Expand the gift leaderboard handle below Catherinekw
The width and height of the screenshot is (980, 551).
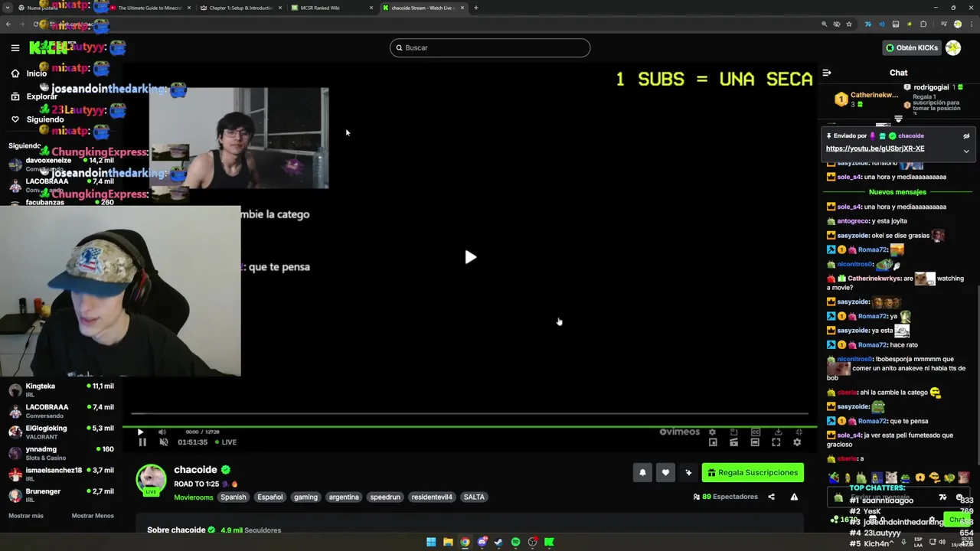click(x=898, y=119)
